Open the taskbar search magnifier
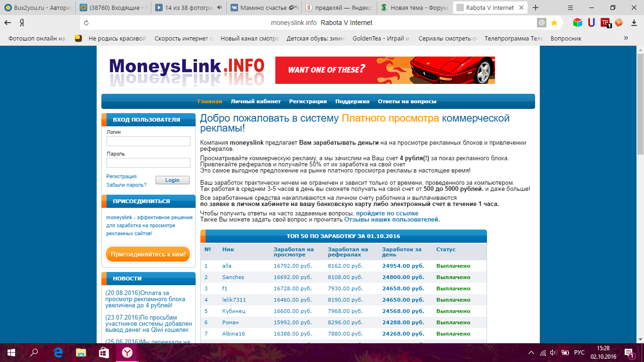This screenshot has height=362, width=644. (34, 352)
